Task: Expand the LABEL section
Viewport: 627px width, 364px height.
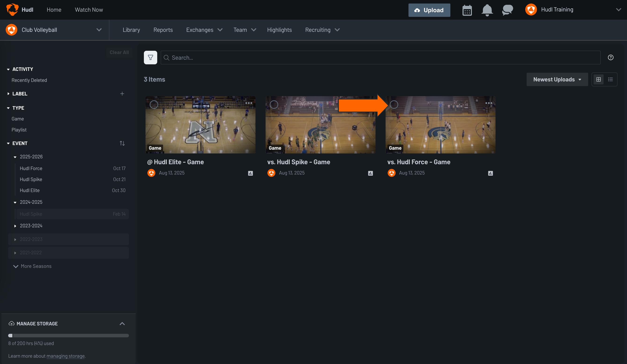Action: (8, 94)
